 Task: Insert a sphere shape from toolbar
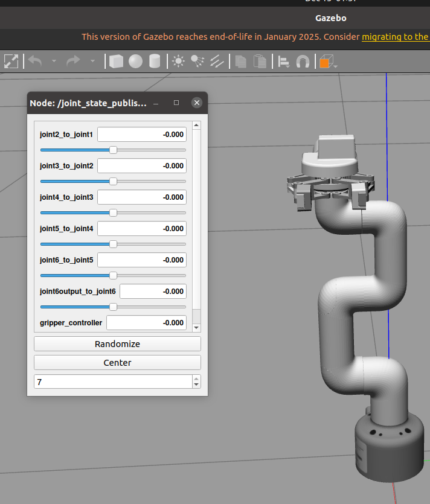click(135, 61)
